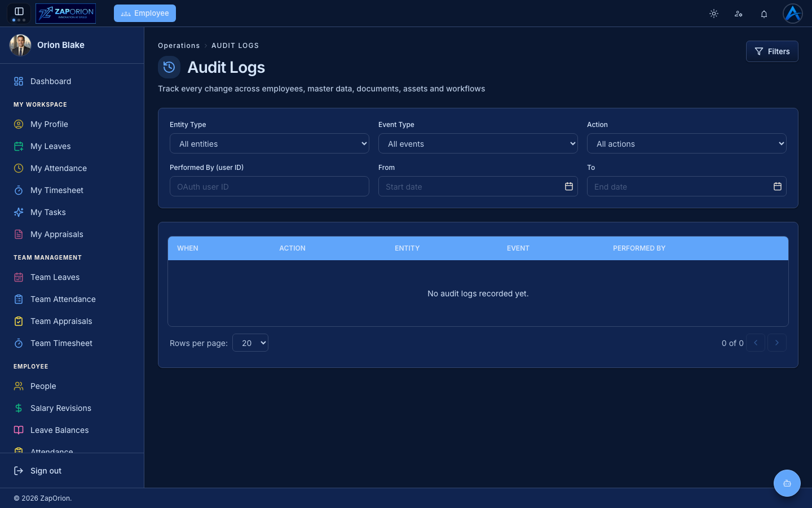Click the Sign out arrow icon
The image size is (812, 508).
click(x=19, y=471)
